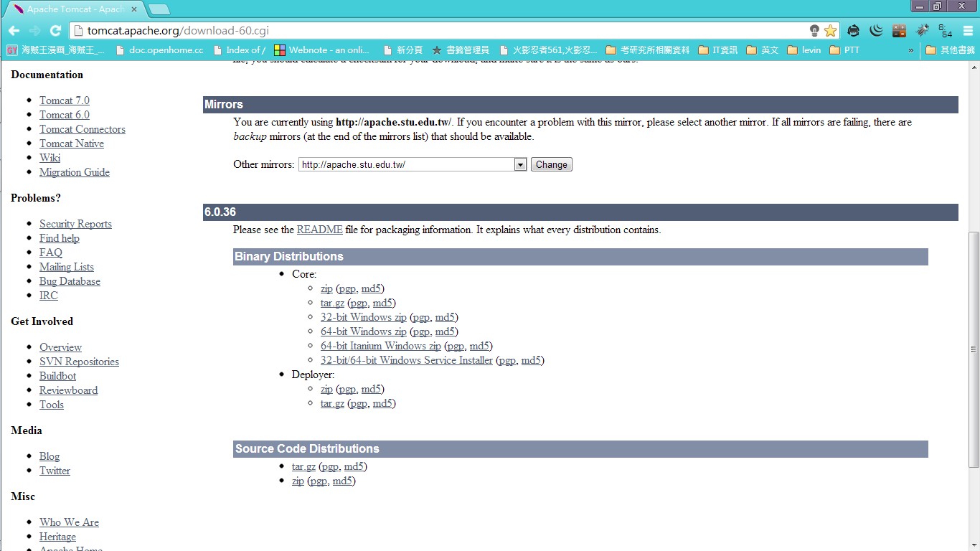The height and width of the screenshot is (551, 980).
Task: Click the 8:54 clock extension icon
Action: (x=945, y=31)
